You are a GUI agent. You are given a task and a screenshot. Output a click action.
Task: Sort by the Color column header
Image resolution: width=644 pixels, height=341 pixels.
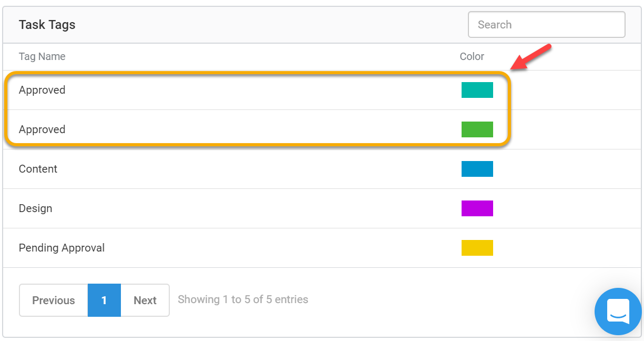472,56
